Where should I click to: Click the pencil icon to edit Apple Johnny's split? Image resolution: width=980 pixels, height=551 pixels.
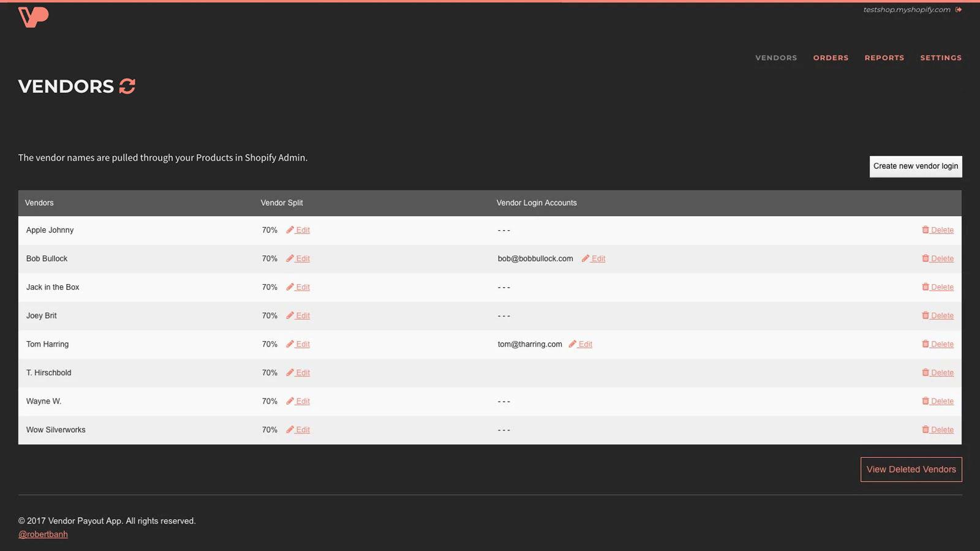click(290, 230)
